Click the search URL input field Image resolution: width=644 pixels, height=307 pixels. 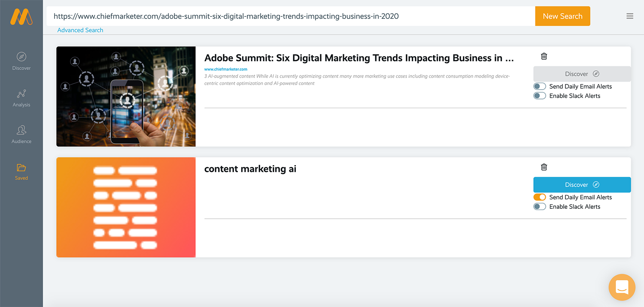(291, 16)
